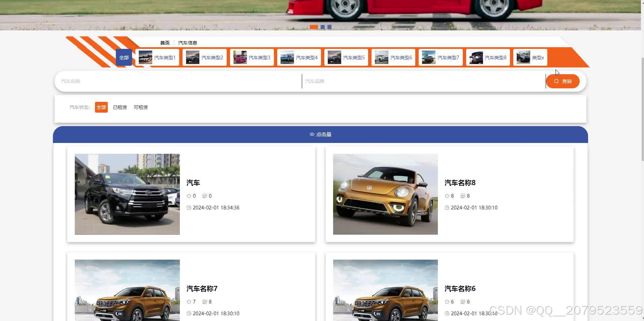Click the star icon under 汽车名称6
Image resolution: width=644 pixels, height=321 pixels.
pos(447,302)
